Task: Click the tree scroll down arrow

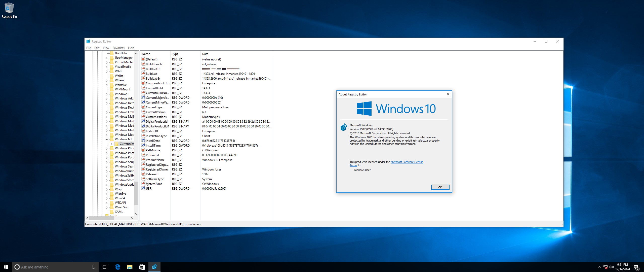Action: [x=136, y=214]
